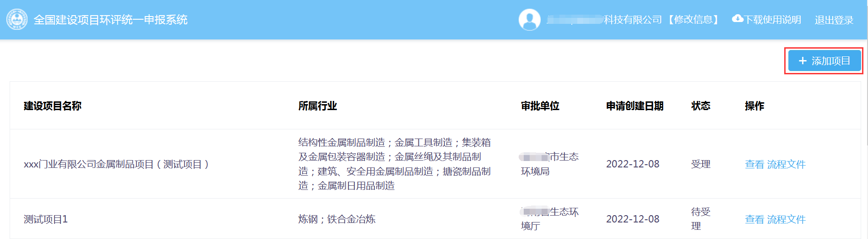Click the 炼钢；铁合金冶炼 industry cell
Image resolution: width=868 pixels, height=239 pixels.
[336, 219]
